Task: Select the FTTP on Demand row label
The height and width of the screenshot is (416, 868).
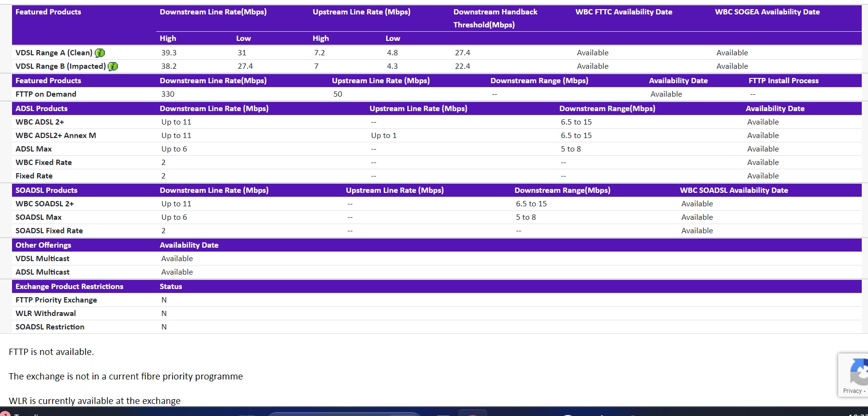Action: [x=46, y=94]
